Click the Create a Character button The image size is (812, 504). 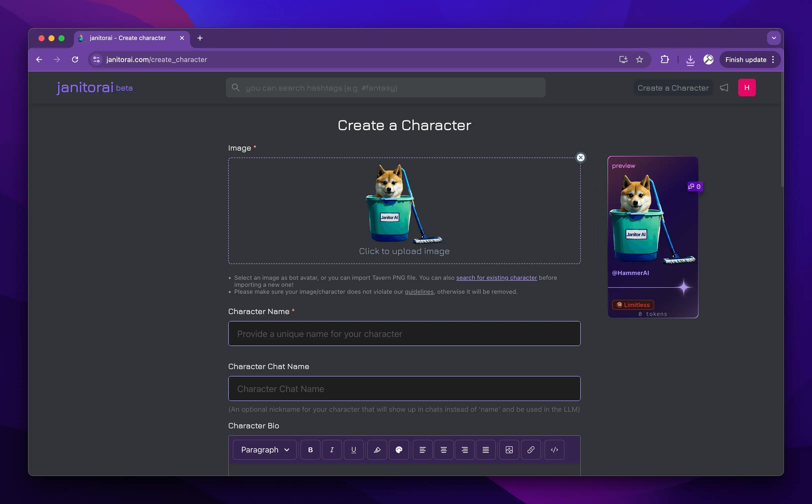coord(673,88)
